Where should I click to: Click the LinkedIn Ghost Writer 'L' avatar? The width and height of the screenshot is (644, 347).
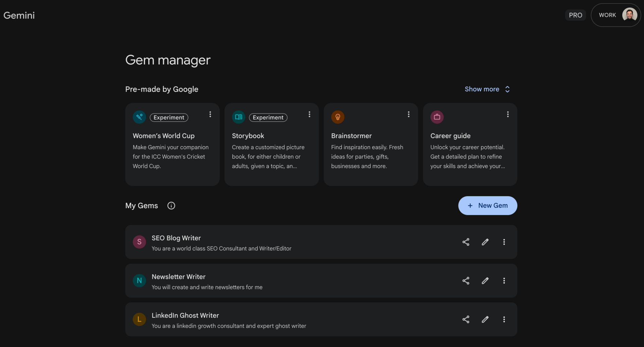point(139,320)
